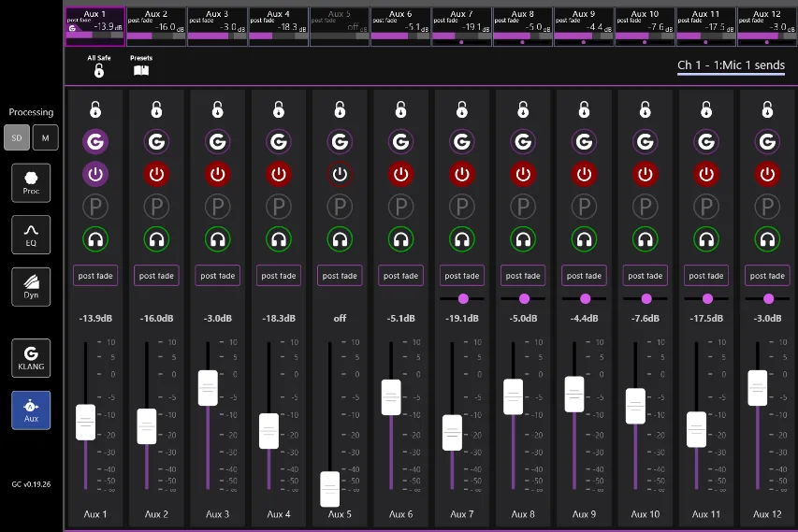
Task: Enable the Aux 5 send power button
Action: (340, 175)
